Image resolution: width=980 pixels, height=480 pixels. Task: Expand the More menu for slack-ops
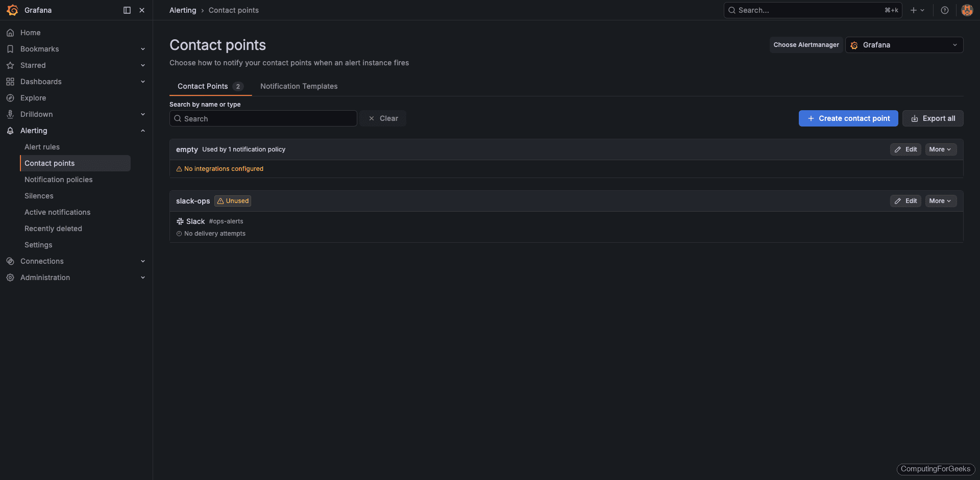click(940, 200)
